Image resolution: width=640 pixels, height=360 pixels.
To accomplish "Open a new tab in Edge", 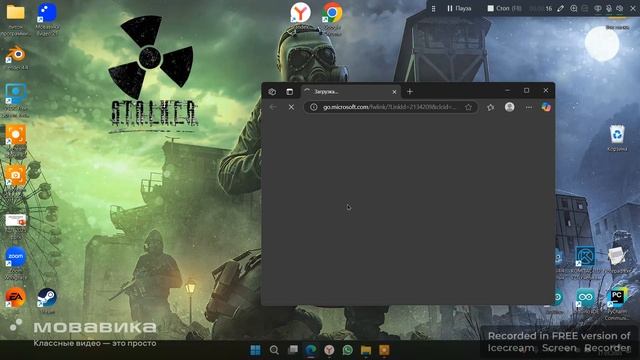I will click(410, 92).
